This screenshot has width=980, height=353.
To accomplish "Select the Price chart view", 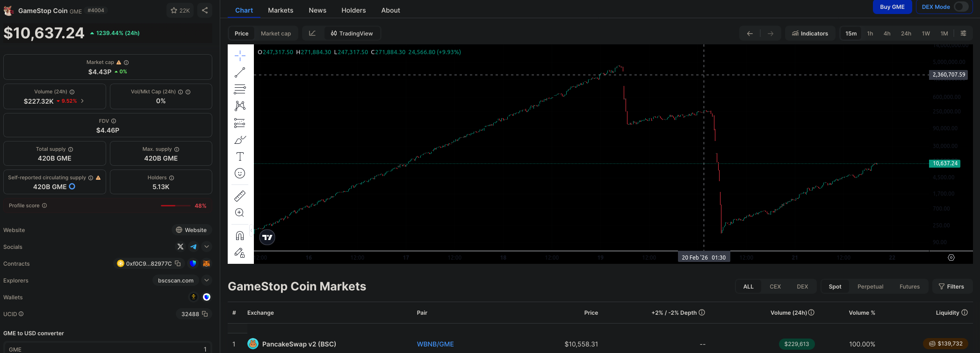I will pos(241,33).
